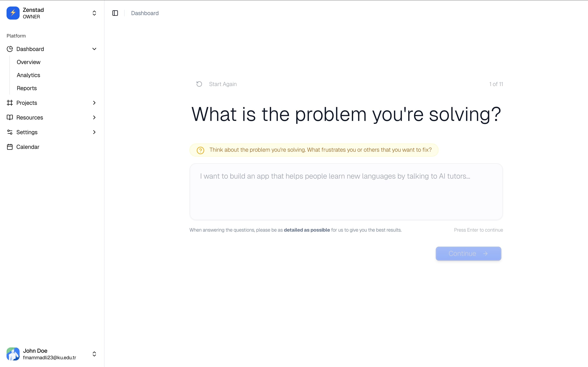Click John Doe's avatar thumbnail
This screenshot has height=367, width=588.
click(x=13, y=354)
